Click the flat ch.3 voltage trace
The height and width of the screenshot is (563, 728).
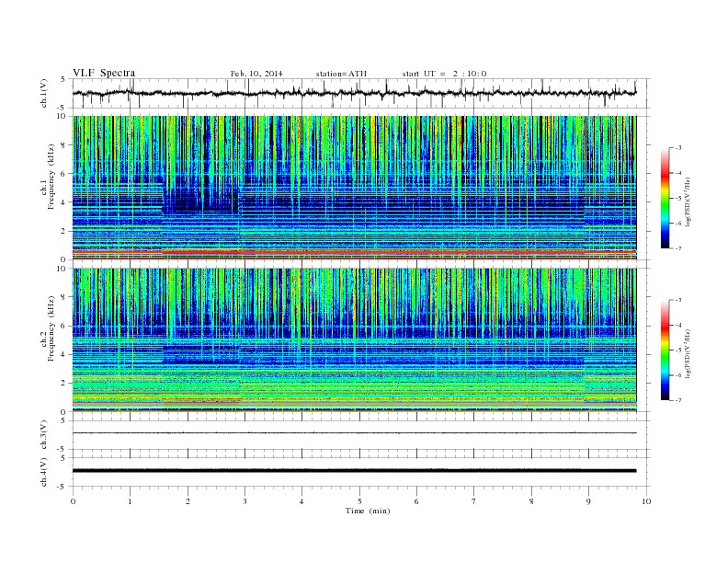click(x=354, y=433)
